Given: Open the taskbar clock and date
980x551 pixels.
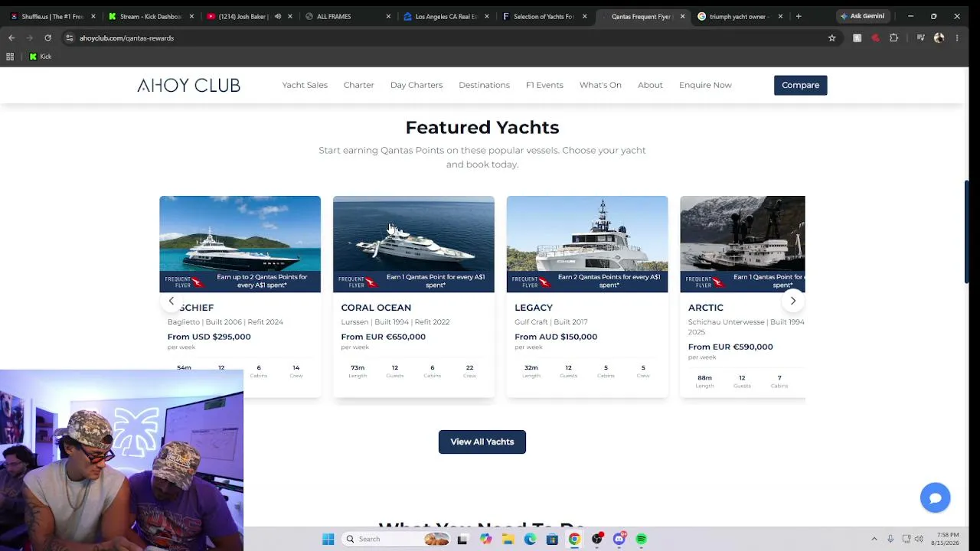Looking at the screenshot, I should 946,539.
